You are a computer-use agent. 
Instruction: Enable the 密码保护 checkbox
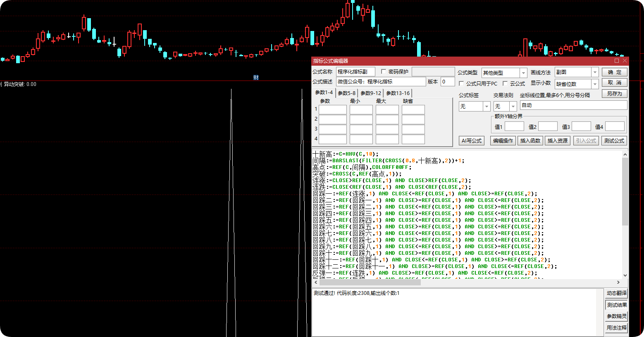pyautogui.click(x=384, y=72)
